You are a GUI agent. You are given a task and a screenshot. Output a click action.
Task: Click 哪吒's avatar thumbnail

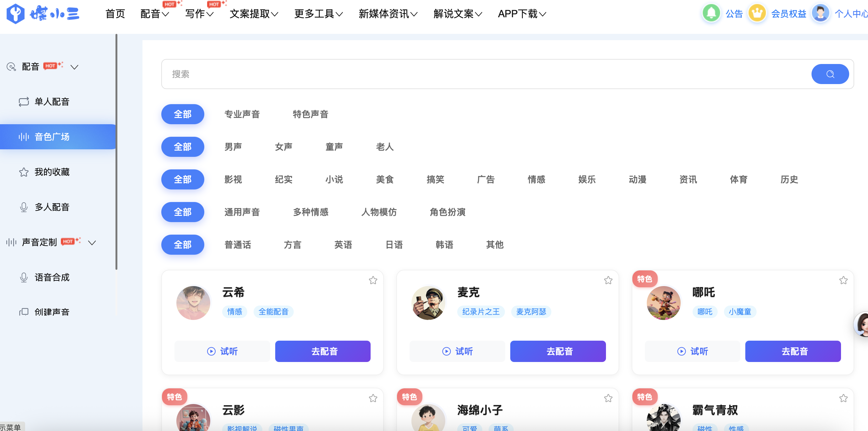click(x=663, y=303)
